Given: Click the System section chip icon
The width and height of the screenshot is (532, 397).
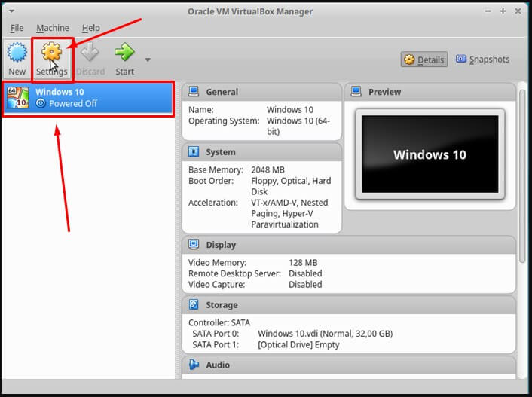Looking at the screenshot, I should click(194, 151).
